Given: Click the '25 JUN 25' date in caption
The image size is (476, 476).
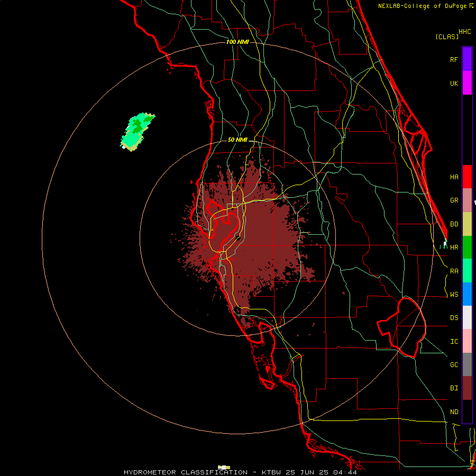Looking at the screenshot, I should tap(307, 472).
